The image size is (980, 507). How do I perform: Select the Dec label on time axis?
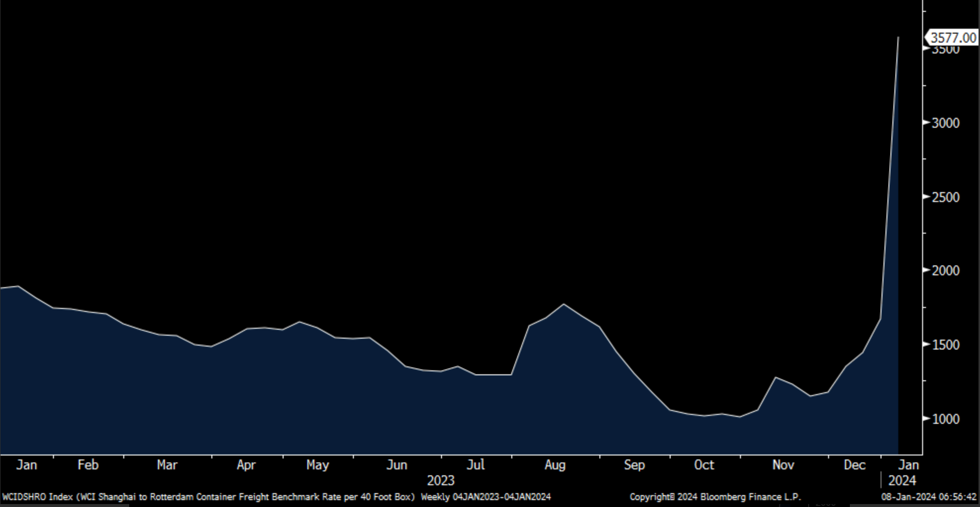(x=854, y=465)
